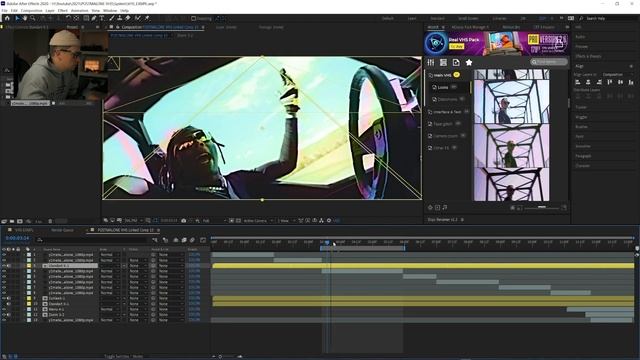Select the Selection arrow tool

[17, 18]
